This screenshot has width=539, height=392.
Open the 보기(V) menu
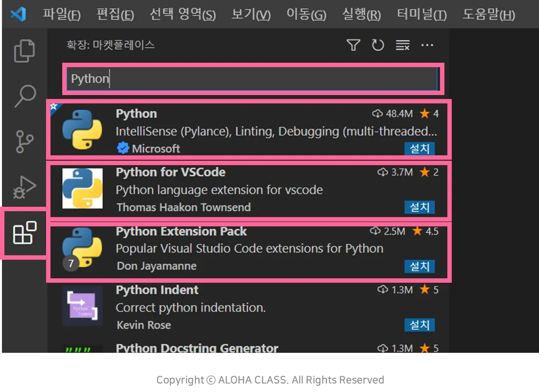251,14
